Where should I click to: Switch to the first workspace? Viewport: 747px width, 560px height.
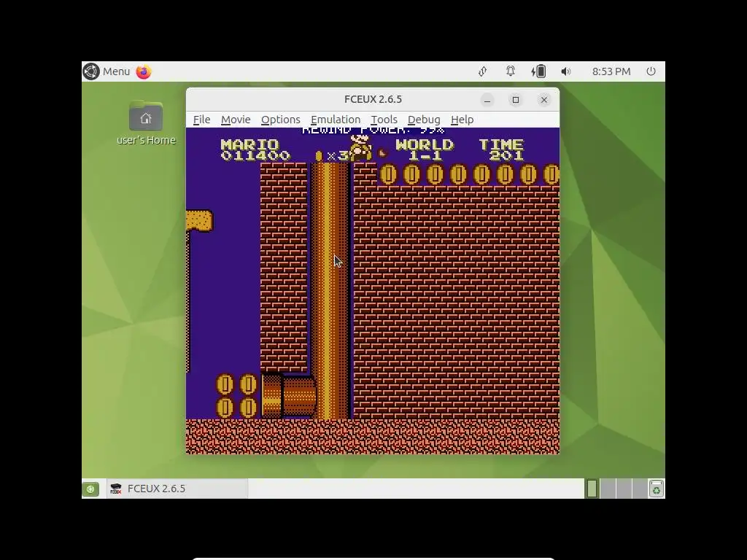pyautogui.click(x=592, y=489)
